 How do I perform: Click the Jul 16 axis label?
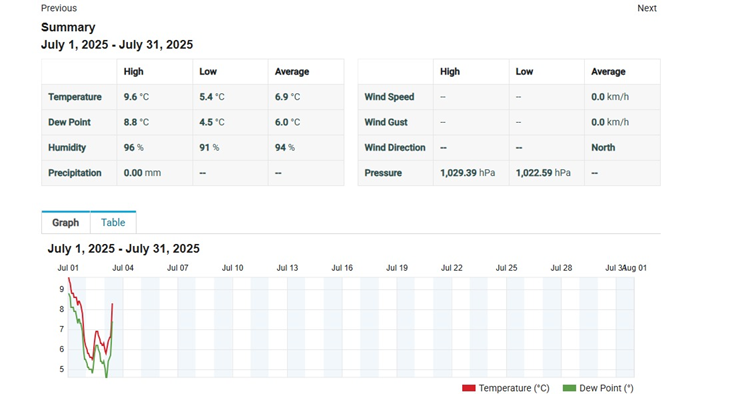click(x=342, y=268)
